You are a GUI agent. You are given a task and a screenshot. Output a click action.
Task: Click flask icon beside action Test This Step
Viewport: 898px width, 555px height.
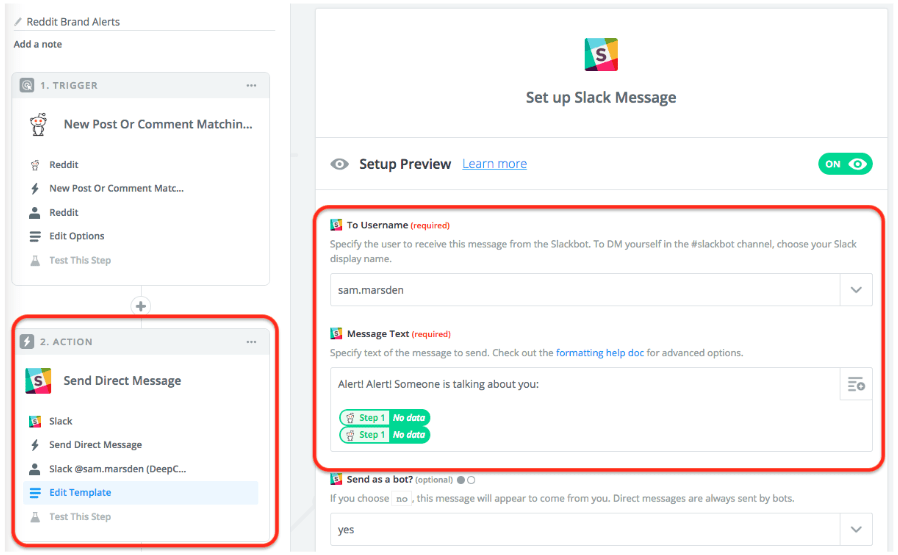click(35, 517)
